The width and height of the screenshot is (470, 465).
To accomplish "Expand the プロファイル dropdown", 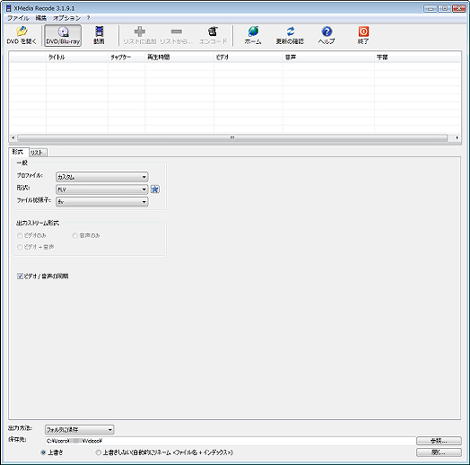I will pos(102,177).
